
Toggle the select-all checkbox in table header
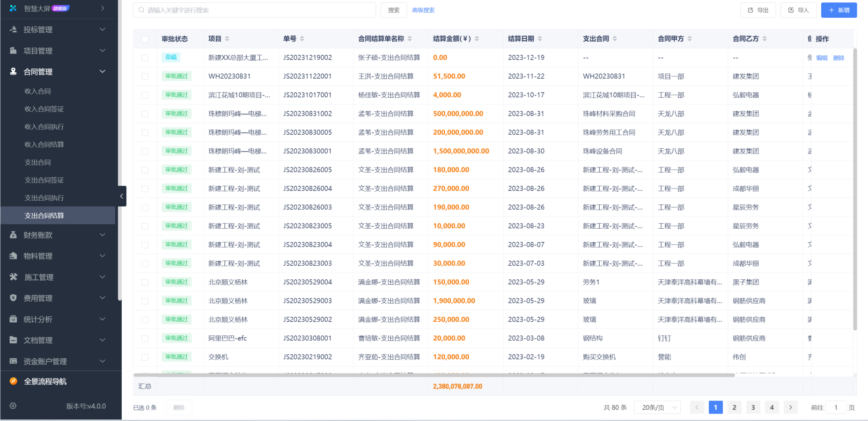(145, 39)
